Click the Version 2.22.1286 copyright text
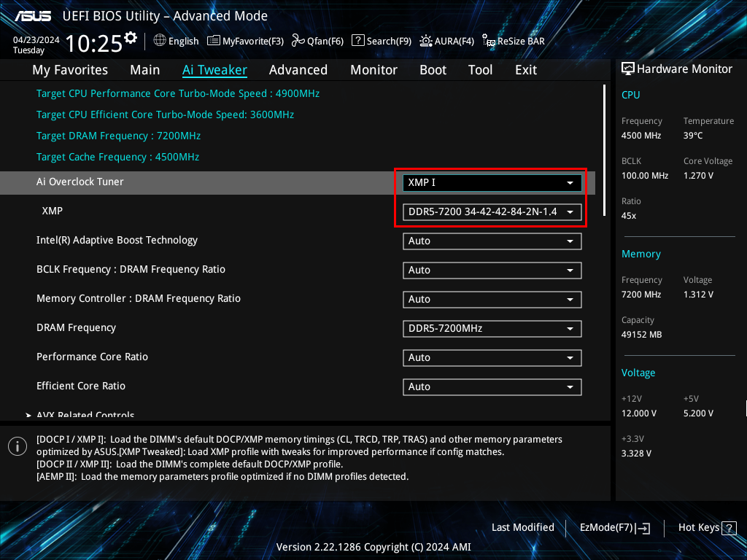 click(x=373, y=547)
